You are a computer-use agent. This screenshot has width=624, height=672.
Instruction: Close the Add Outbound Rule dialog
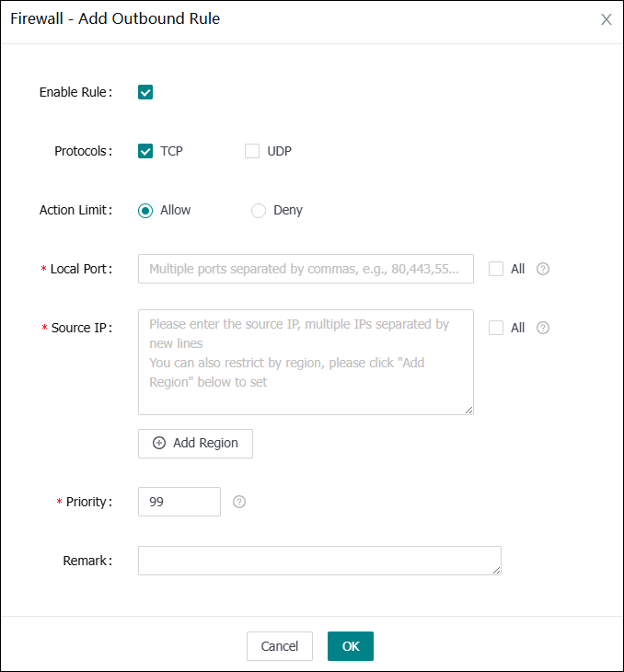coord(606,19)
